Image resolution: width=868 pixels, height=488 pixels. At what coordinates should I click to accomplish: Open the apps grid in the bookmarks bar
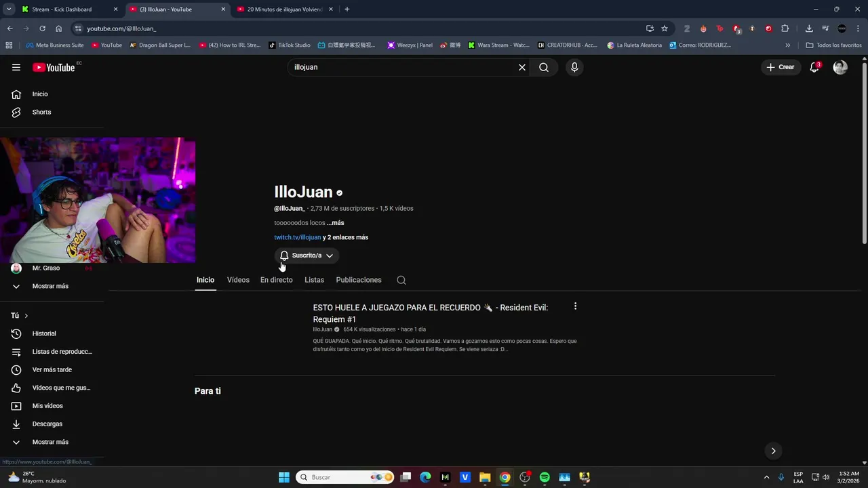point(9,45)
